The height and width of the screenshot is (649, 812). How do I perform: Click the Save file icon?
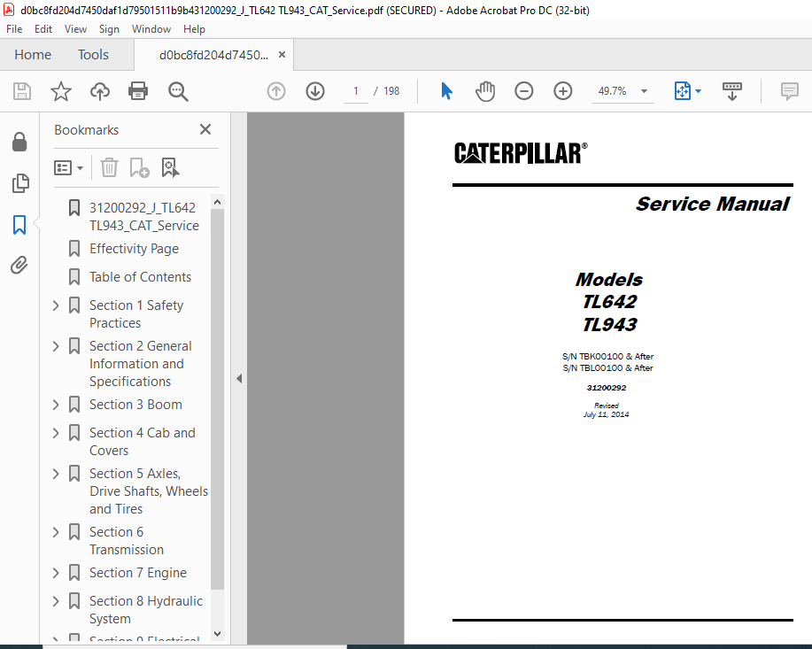point(22,91)
